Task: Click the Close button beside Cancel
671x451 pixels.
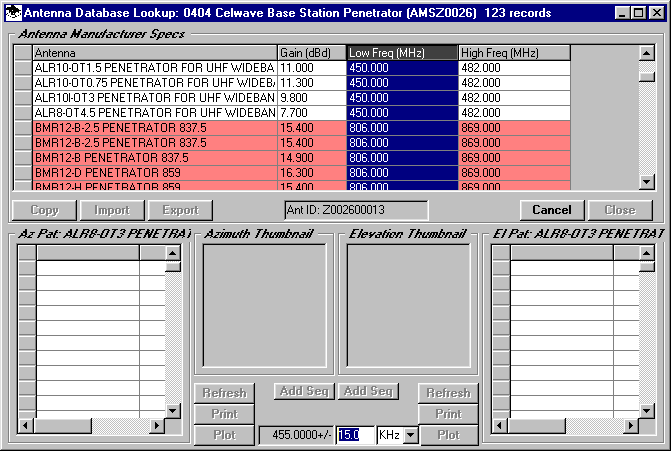Action: [620, 210]
